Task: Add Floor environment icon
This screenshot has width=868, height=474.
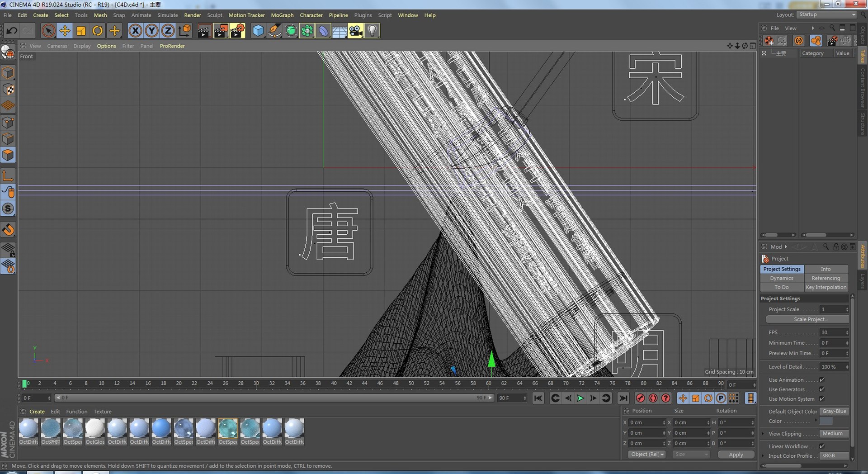Action: 340,31
